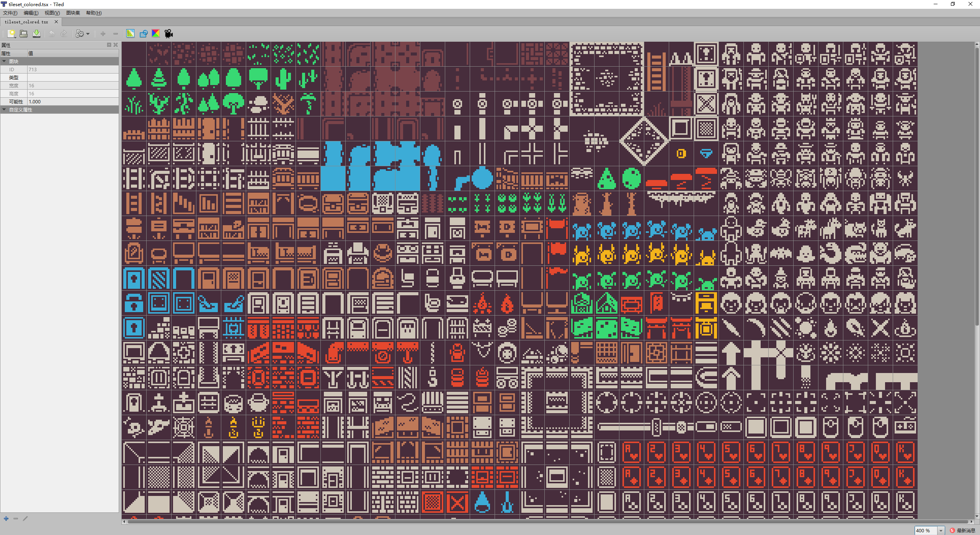The image size is (980, 535).
Task: Click the Open file folder icon
Action: [x=24, y=34]
